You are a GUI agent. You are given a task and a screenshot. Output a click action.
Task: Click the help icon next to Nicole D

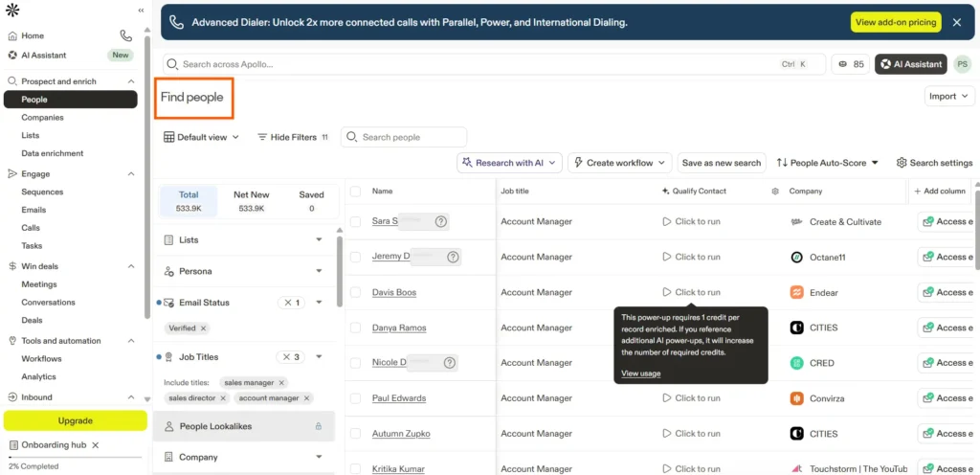[x=450, y=363]
